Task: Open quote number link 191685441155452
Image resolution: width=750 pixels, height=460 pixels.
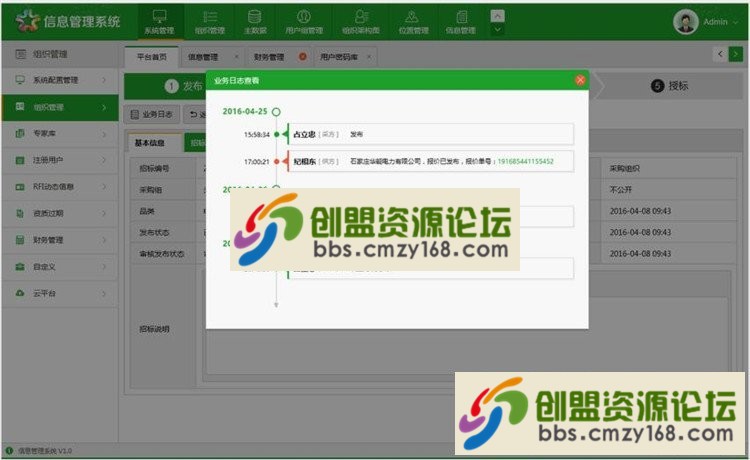Action: click(x=525, y=162)
